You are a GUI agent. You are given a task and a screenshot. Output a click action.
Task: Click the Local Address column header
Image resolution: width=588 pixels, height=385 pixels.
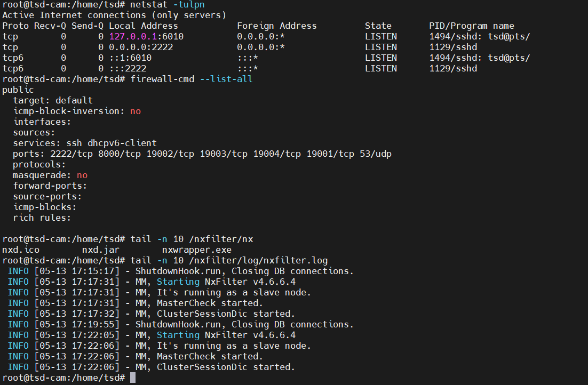point(143,26)
